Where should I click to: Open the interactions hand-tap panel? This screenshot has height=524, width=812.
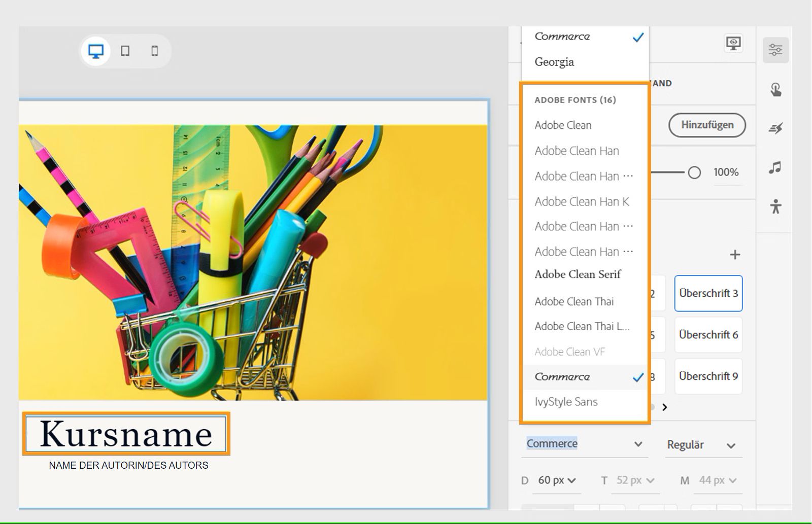pyautogui.click(x=775, y=89)
